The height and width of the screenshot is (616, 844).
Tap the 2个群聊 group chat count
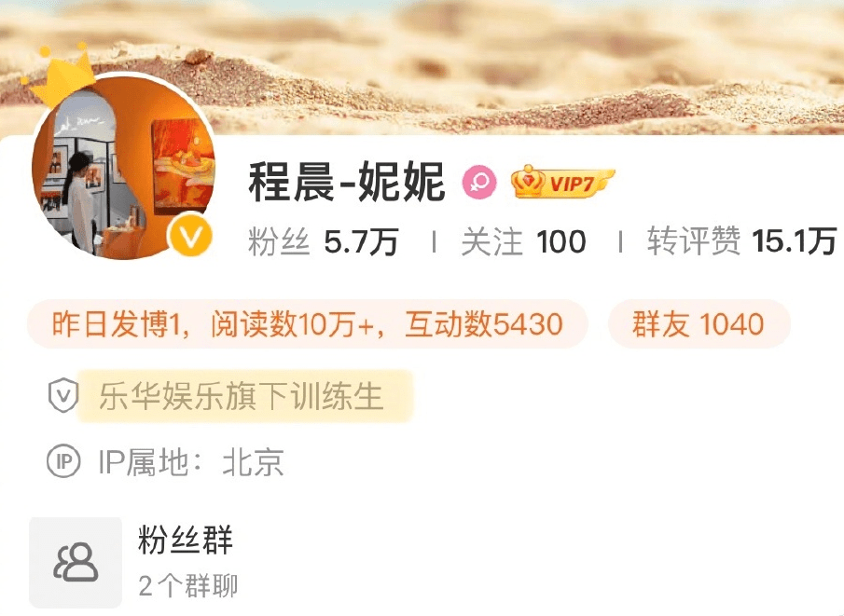187,585
